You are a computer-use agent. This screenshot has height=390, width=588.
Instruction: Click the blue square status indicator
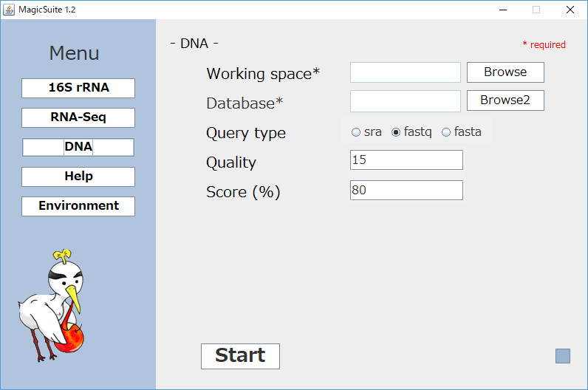tap(562, 356)
